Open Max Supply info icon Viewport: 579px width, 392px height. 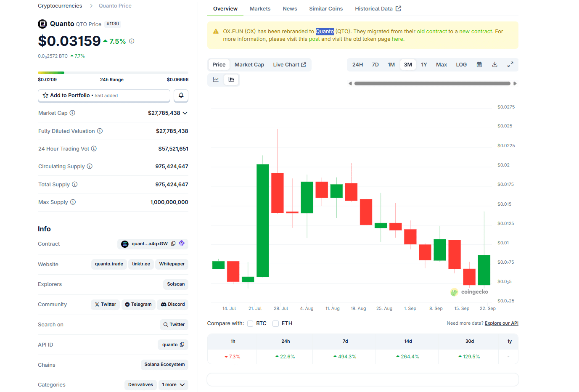click(73, 202)
